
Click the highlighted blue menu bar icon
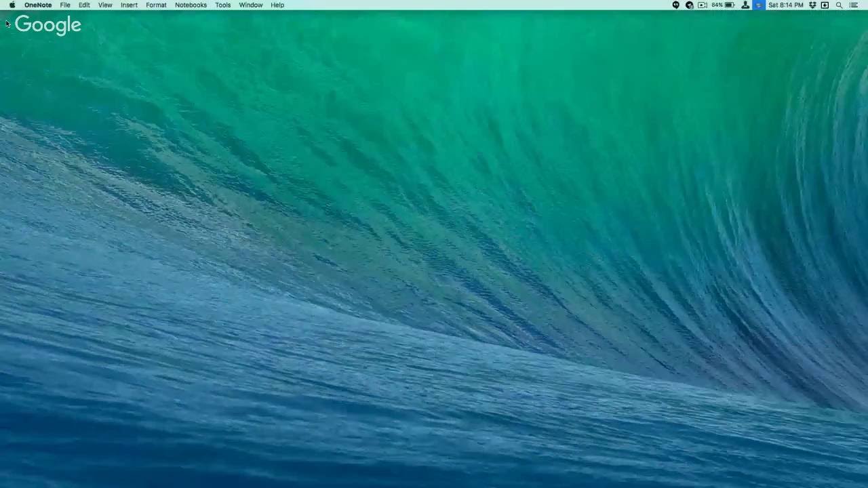click(759, 5)
